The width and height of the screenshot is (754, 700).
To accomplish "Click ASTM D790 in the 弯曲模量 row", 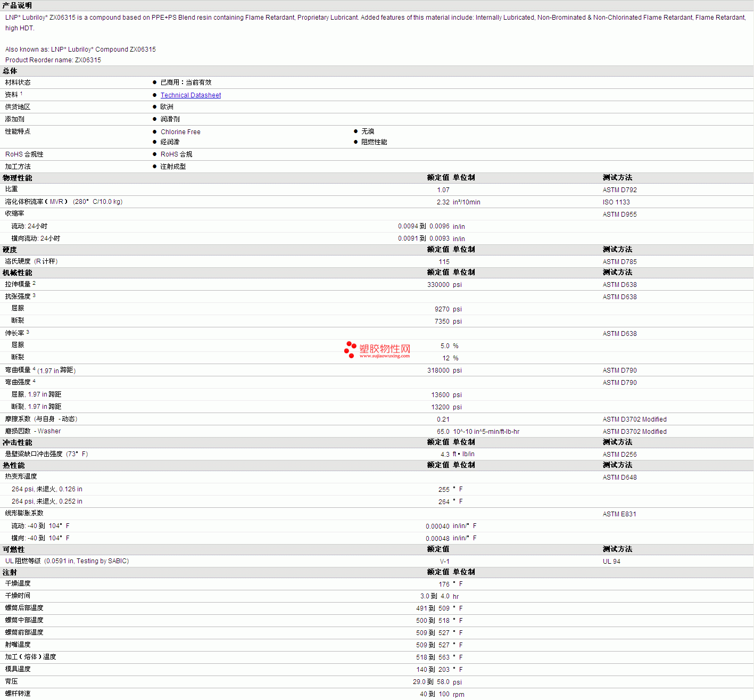I will [620, 370].
